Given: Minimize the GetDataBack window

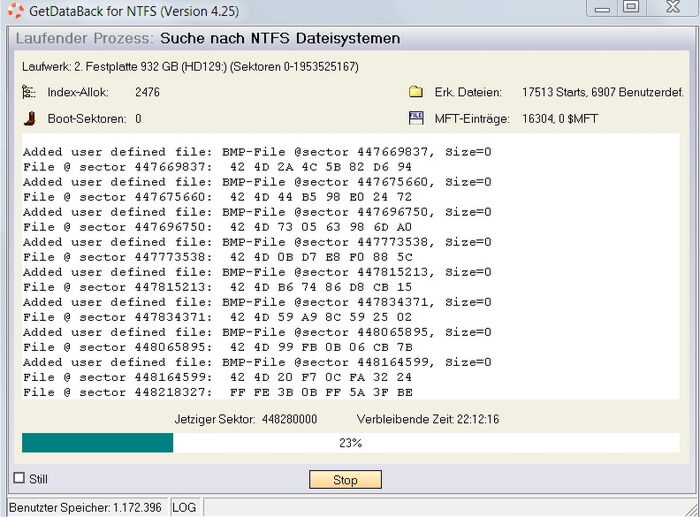Looking at the screenshot, I should pyautogui.click(x=602, y=8).
